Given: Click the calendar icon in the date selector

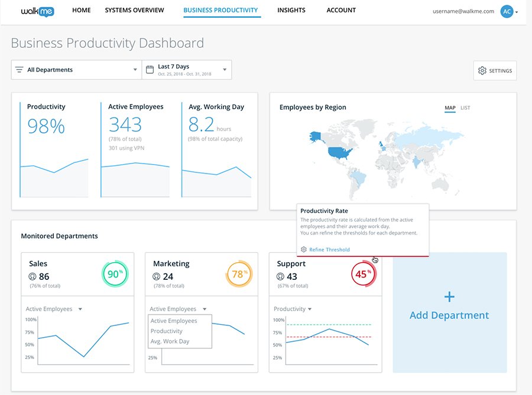Looking at the screenshot, I should 151,69.
